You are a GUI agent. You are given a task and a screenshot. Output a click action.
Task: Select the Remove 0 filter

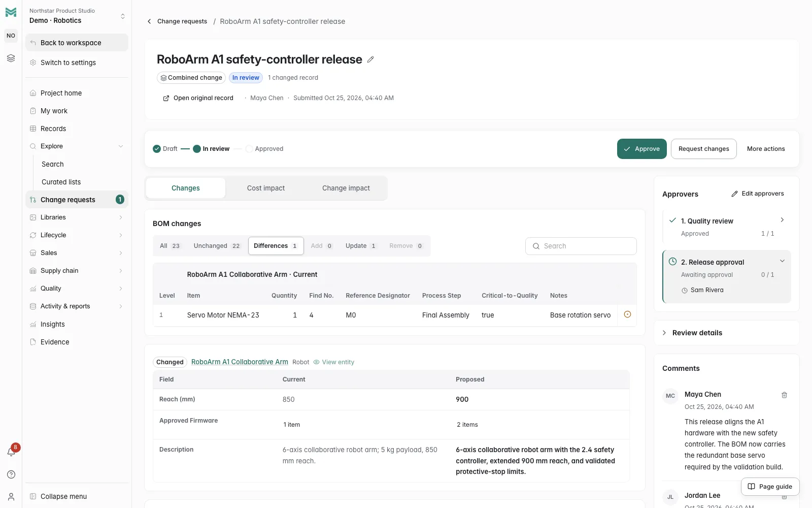tap(406, 246)
